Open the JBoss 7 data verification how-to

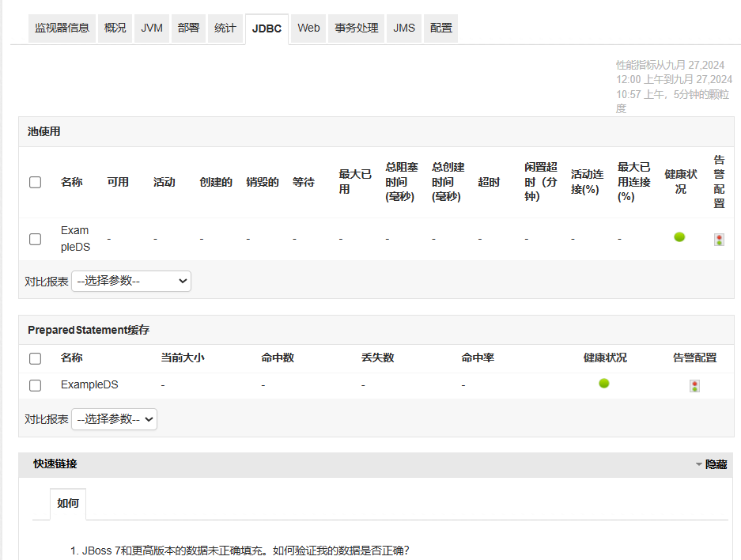pyautogui.click(x=246, y=551)
